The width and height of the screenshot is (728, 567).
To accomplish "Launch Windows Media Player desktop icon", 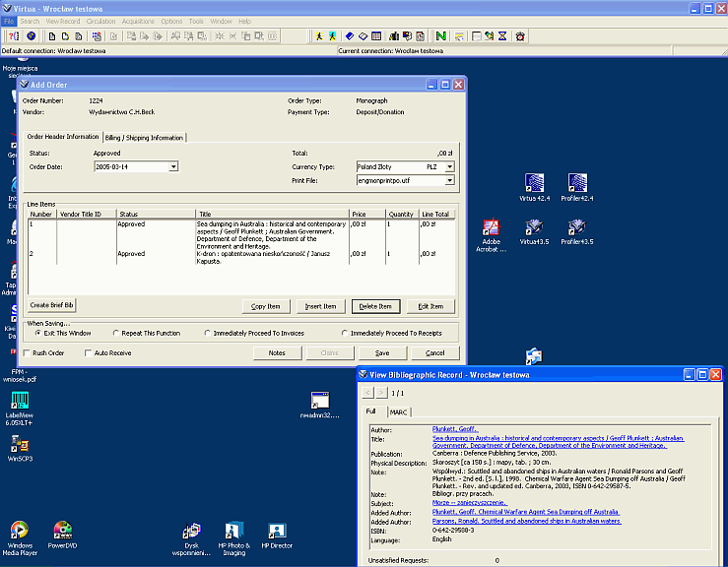I will (x=20, y=538).
